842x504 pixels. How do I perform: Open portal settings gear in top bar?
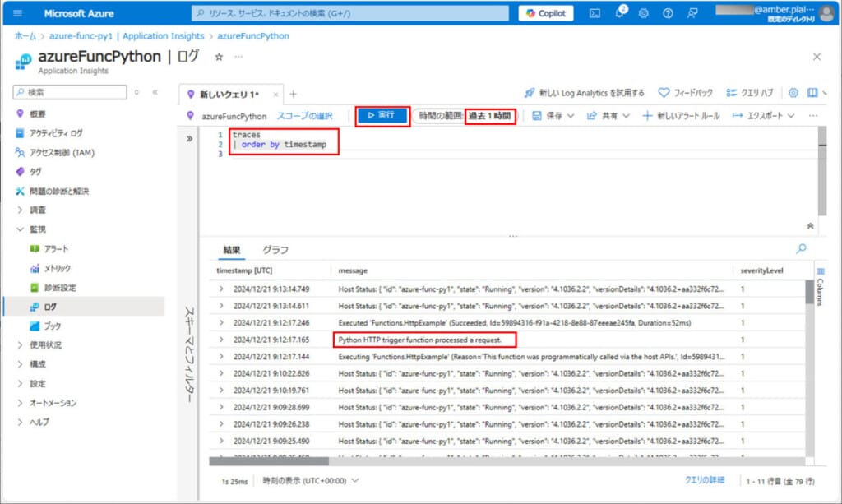(x=643, y=13)
